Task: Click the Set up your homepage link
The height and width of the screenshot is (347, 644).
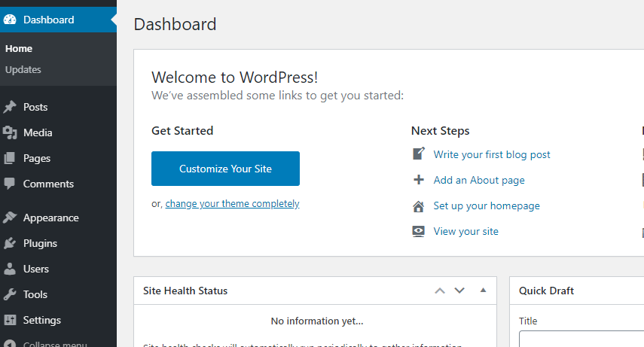Action: (487, 205)
